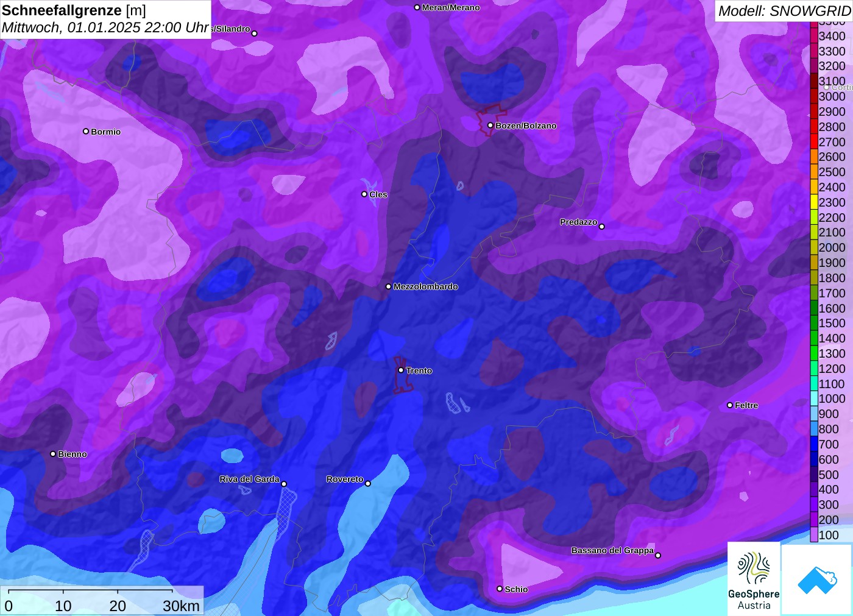Click the legend value "1700"

(x=832, y=293)
